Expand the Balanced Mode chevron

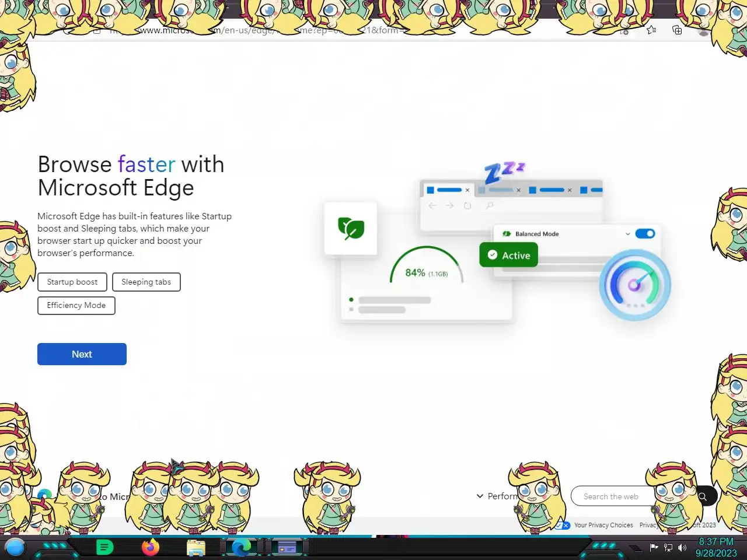pos(627,234)
